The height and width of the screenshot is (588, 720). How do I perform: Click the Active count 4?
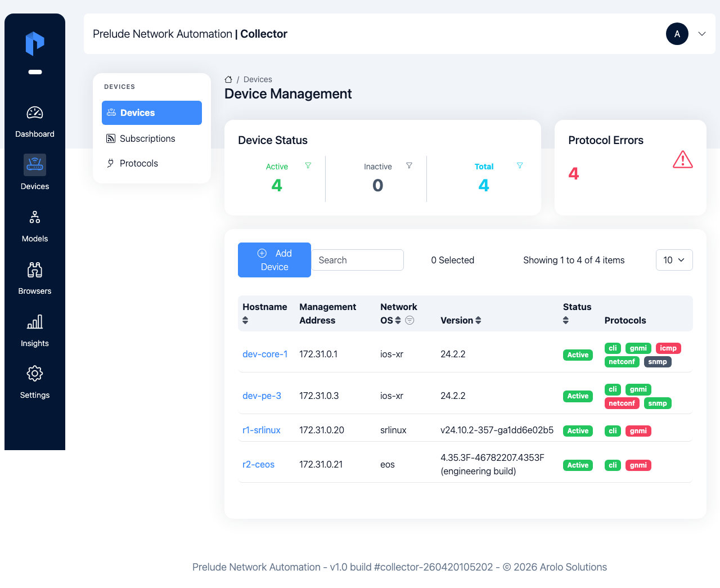tap(277, 185)
